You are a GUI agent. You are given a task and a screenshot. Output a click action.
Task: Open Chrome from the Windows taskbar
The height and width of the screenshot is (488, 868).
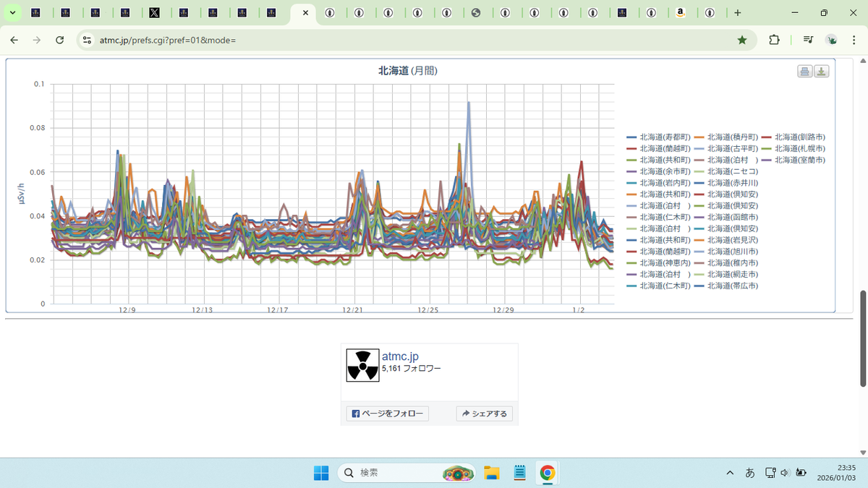(x=548, y=473)
